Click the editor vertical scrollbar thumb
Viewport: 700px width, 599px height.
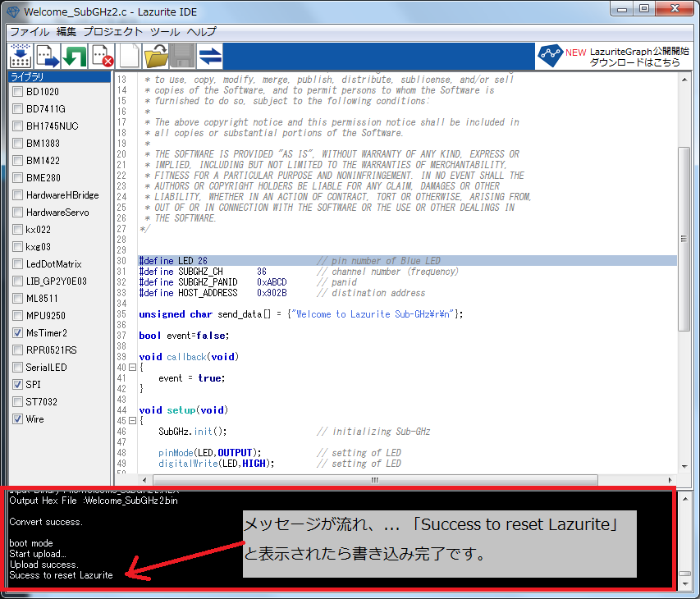pyautogui.click(x=684, y=239)
